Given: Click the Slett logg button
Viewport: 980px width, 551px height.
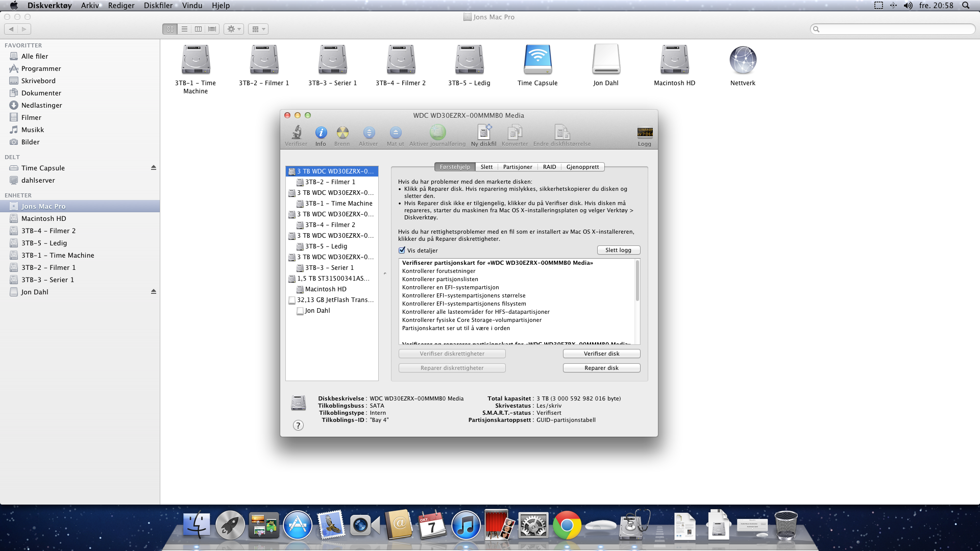Looking at the screenshot, I should tap(618, 250).
